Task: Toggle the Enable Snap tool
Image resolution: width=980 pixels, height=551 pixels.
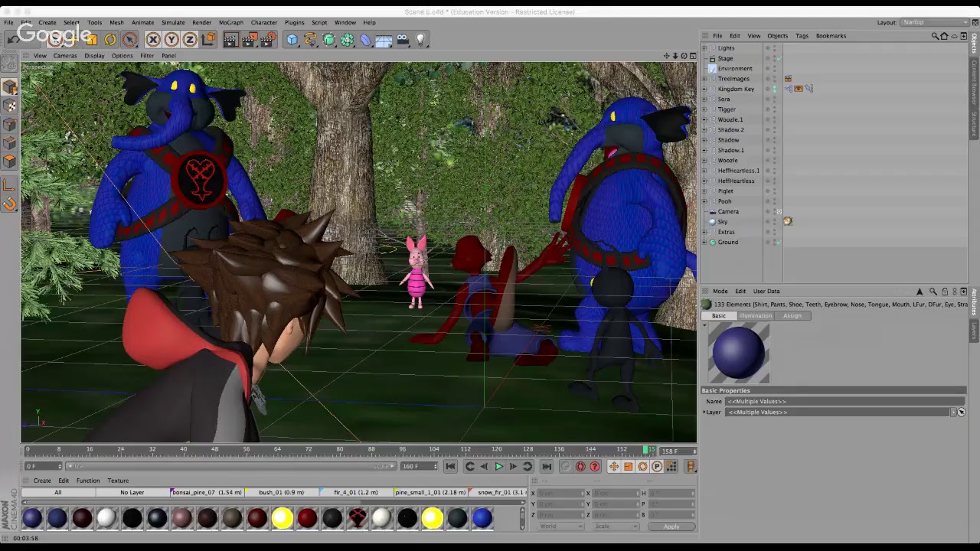Action: coord(10,204)
